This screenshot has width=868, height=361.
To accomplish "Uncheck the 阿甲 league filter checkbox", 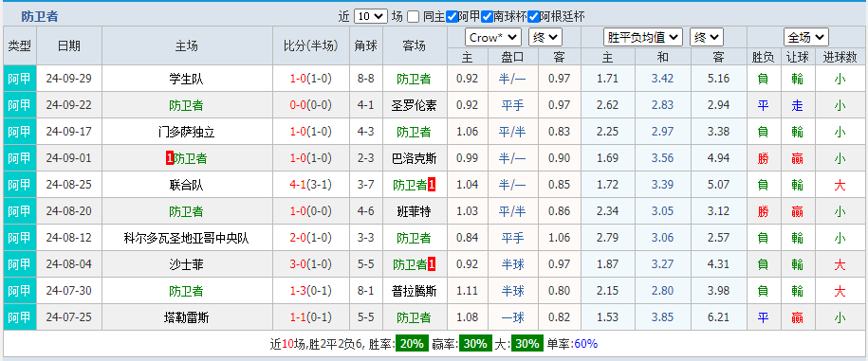I will pos(452,17).
